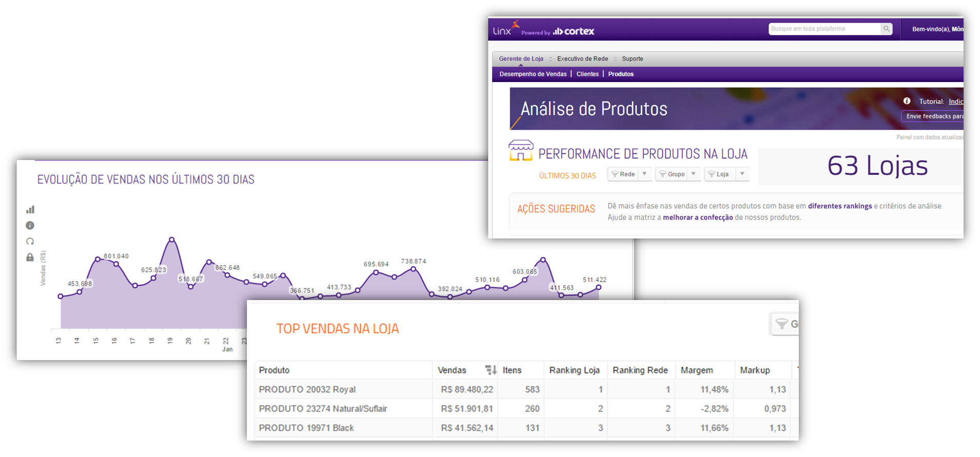Toggle the lock icon beside the chart

[x=30, y=257]
